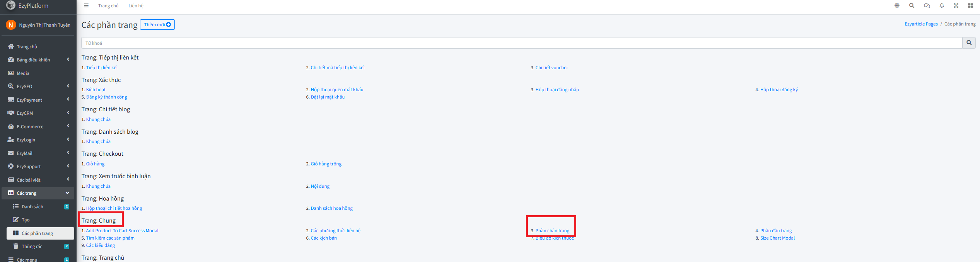Viewport: 980px width, 262px height.
Task: Select Thùng rác in the sidebar
Action: 32,247
